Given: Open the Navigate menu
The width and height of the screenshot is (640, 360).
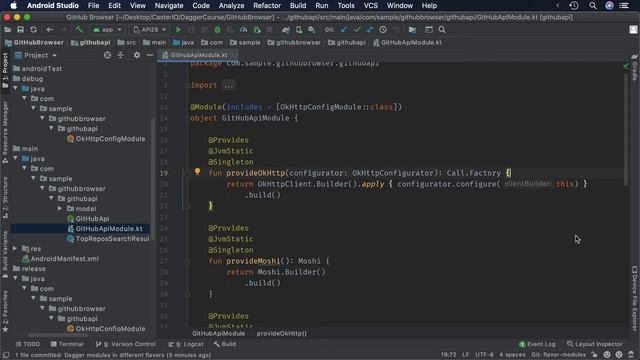Looking at the screenshot, I should coord(169,6).
